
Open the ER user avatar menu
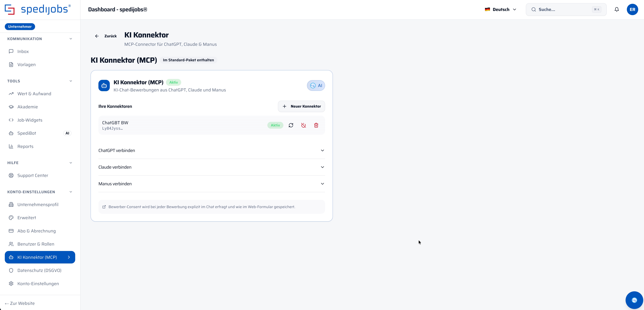(632, 9)
